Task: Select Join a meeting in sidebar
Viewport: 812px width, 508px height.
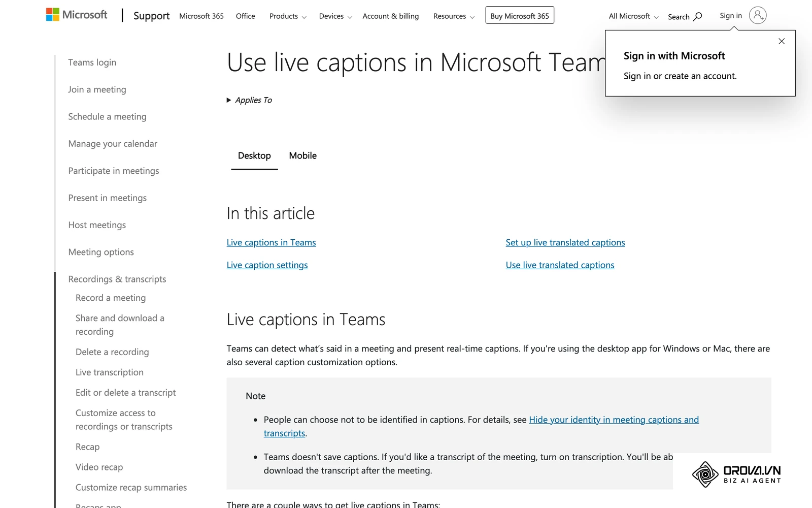Action: click(x=97, y=89)
